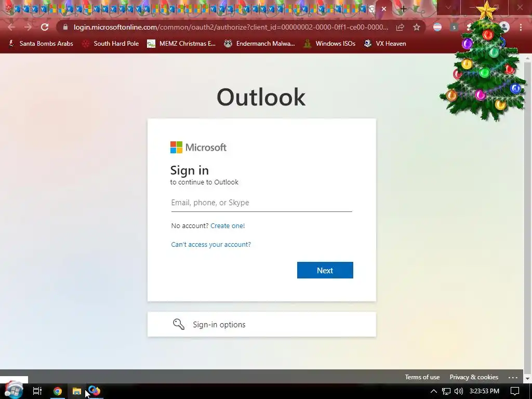Open Task View in taskbar
The width and height of the screenshot is (532, 399).
click(37, 391)
